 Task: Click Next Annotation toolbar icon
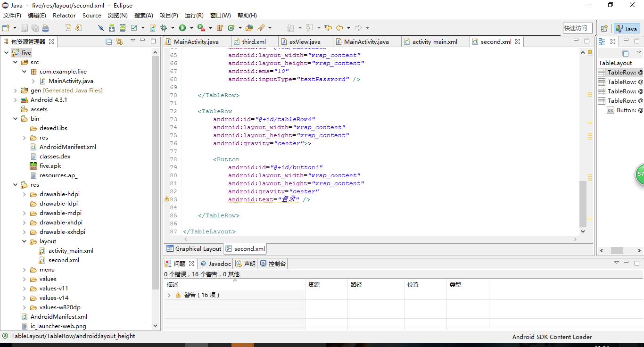[x=290, y=28]
